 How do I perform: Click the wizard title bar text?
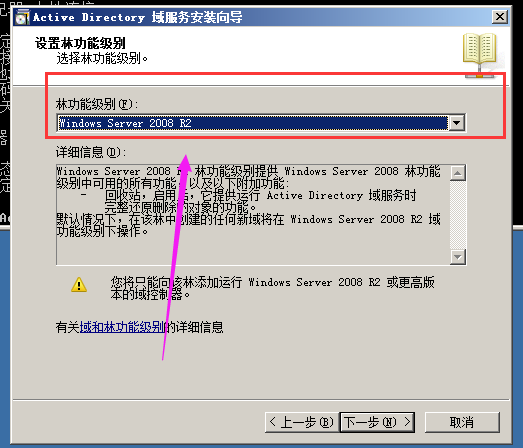[137, 17]
